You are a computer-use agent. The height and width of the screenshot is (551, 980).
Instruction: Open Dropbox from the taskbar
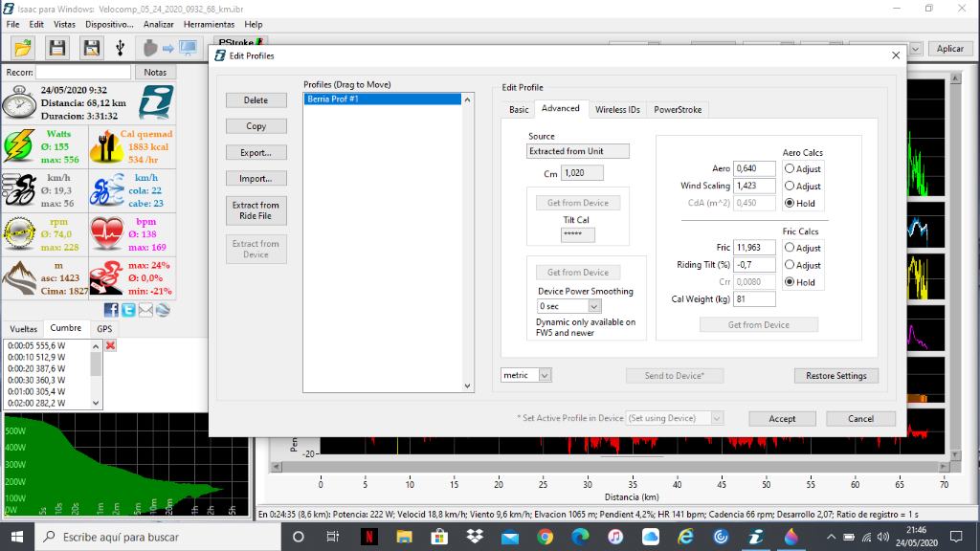tap(475, 537)
